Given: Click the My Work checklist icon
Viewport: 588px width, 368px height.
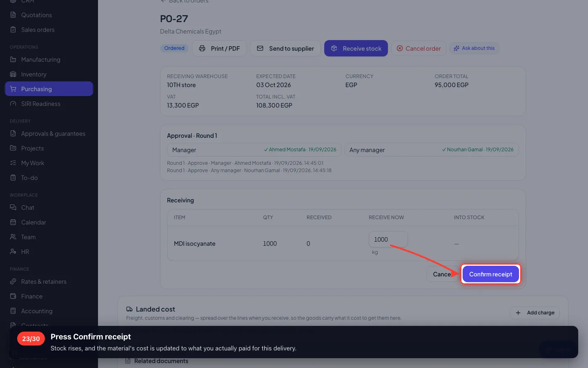Looking at the screenshot, I should pos(13,163).
